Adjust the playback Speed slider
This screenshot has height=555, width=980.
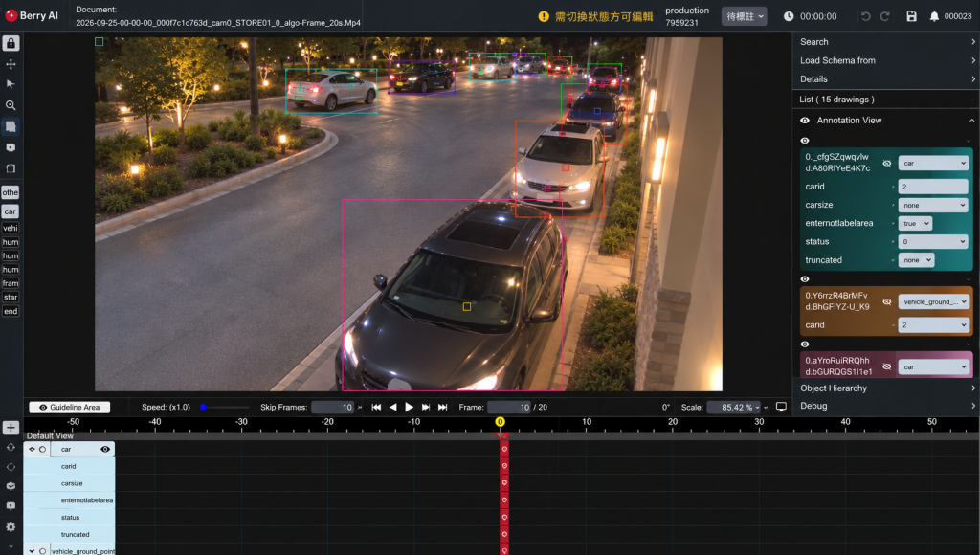[224, 407]
